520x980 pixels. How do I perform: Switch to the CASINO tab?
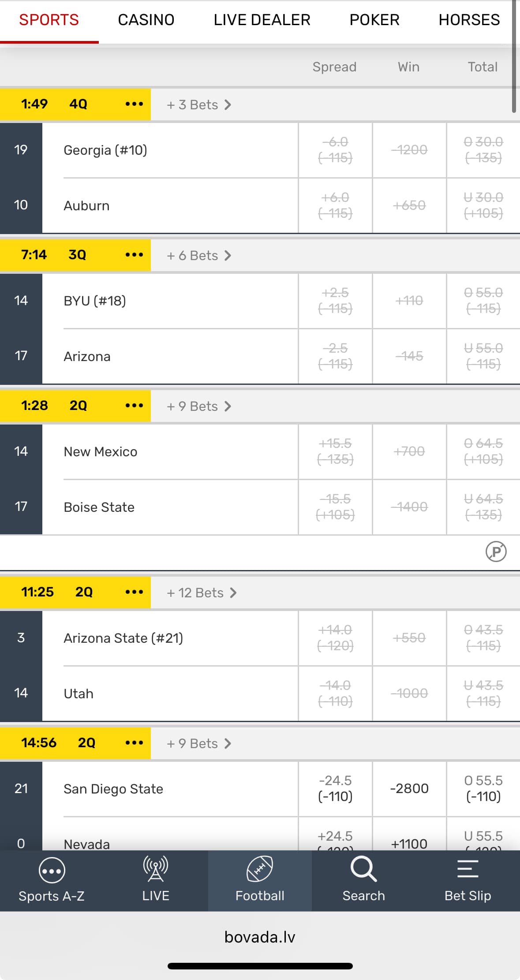pos(146,20)
